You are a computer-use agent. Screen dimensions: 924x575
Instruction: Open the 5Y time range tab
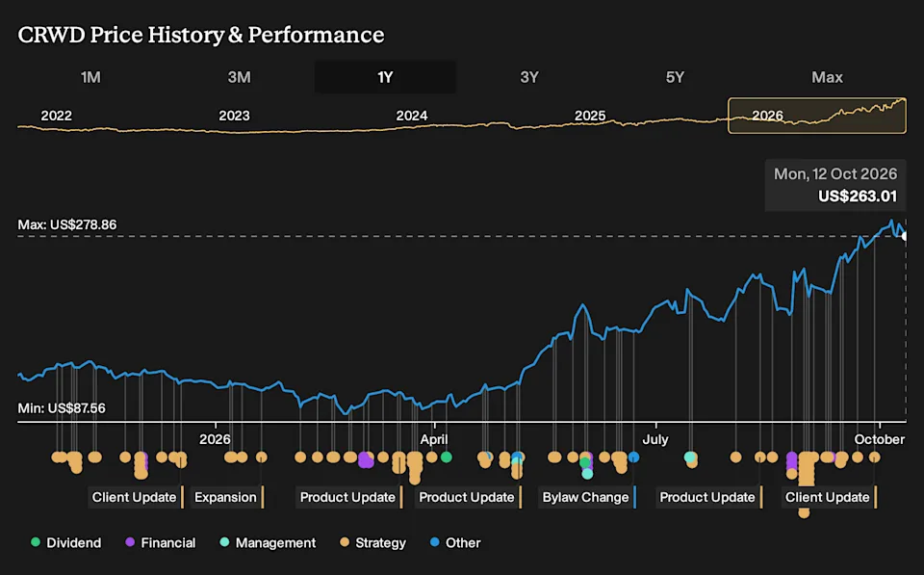pos(675,77)
